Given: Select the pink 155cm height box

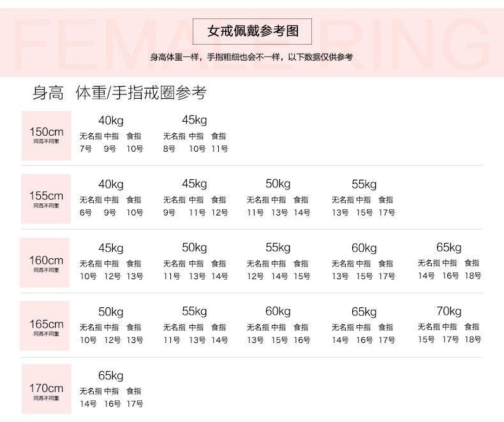Looking at the screenshot, I should click(x=46, y=199).
